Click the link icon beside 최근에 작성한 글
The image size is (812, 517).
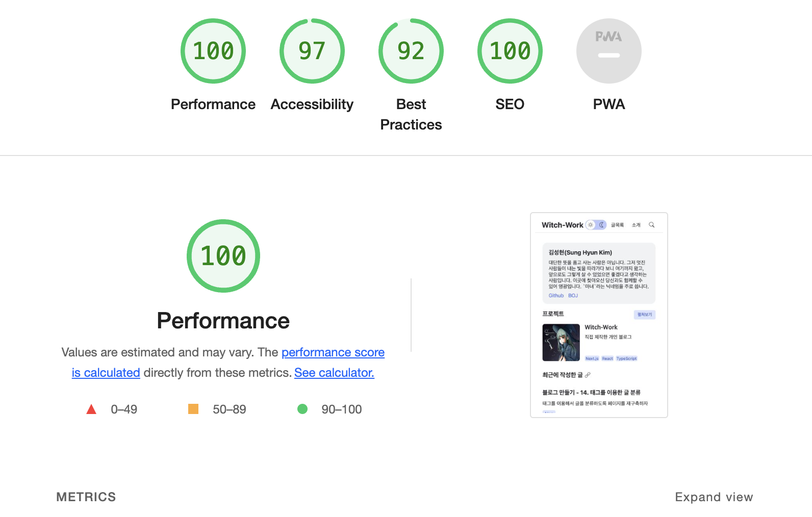588,375
